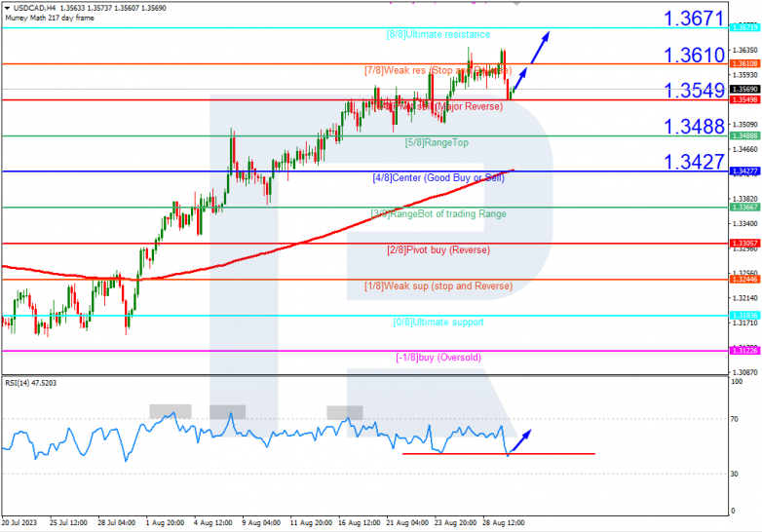Click the 11 Aug 20:00 time label

(311, 523)
